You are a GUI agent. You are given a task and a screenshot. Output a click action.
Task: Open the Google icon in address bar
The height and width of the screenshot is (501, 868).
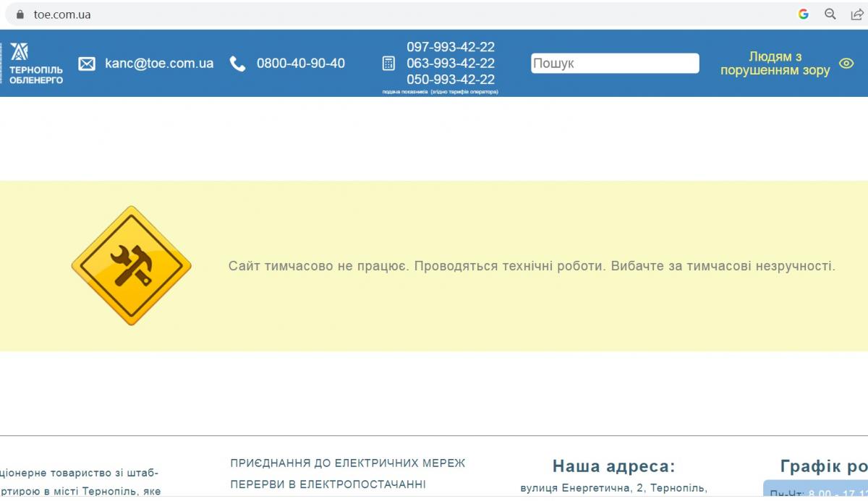point(803,14)
